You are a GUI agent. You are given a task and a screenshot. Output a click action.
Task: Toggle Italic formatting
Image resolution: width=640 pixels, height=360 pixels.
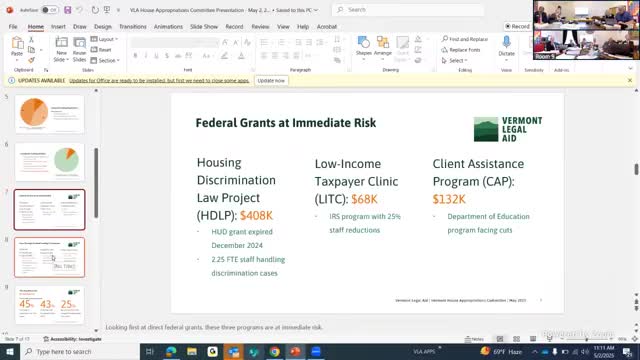pyautogui.click(x=146, y=56)
